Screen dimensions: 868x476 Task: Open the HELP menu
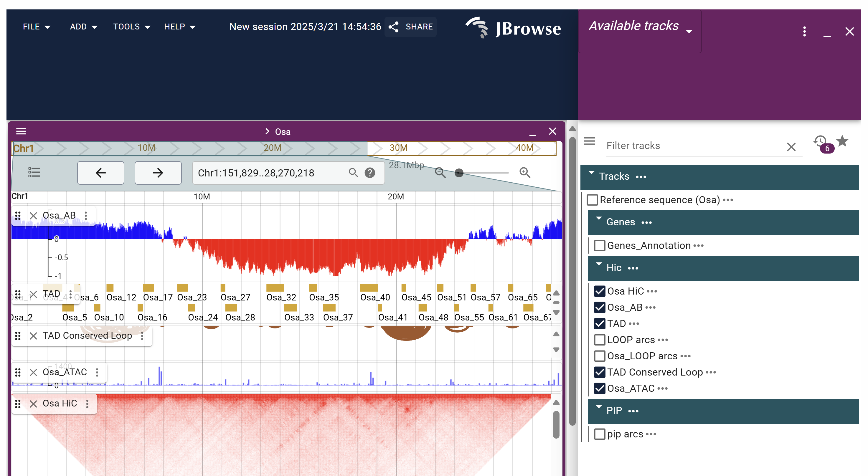click(180, 27)
